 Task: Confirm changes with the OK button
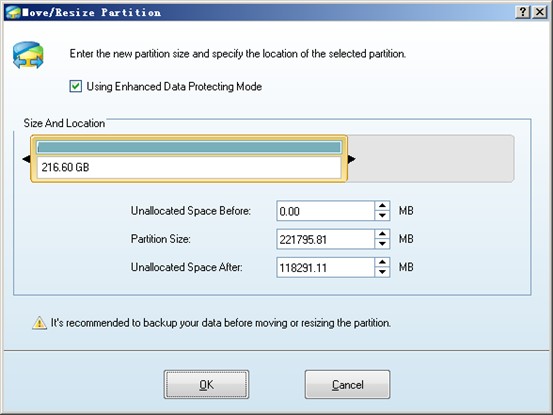[x=206, y=384]
